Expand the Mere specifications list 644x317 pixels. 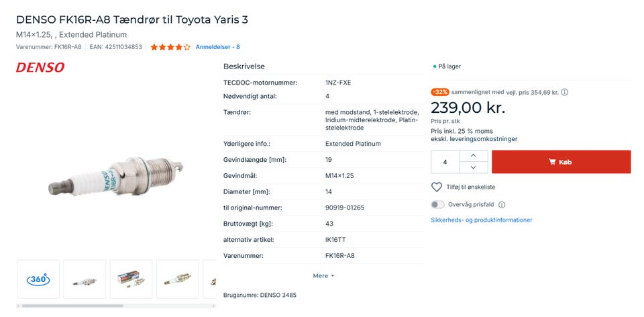[x=323, y=275]
